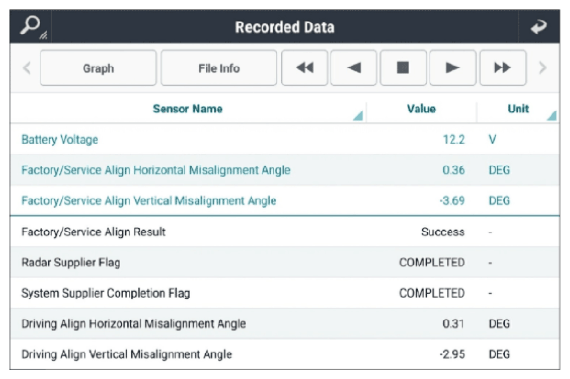
Task: Click the fast rewind button
Action: [x=305, y=68]
